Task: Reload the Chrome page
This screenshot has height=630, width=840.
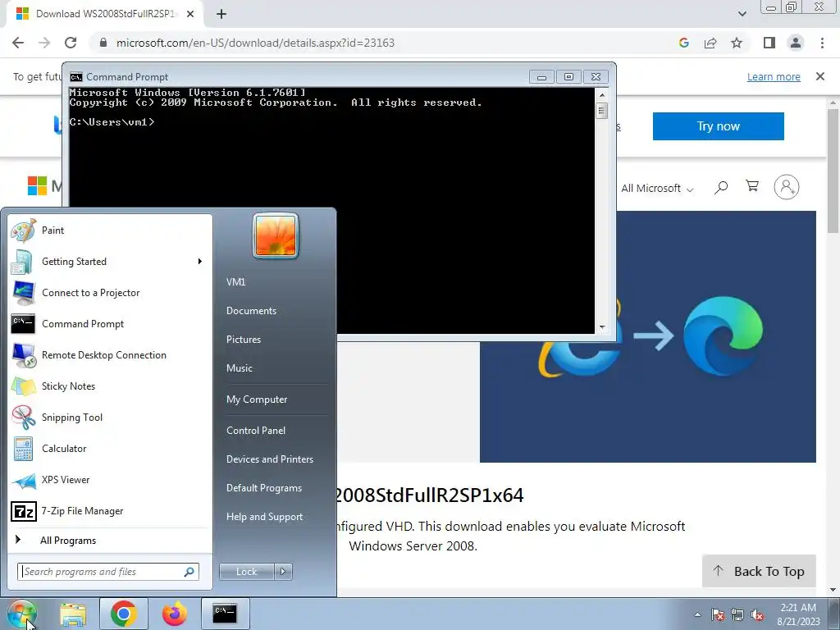Action: tap(71, 43)
